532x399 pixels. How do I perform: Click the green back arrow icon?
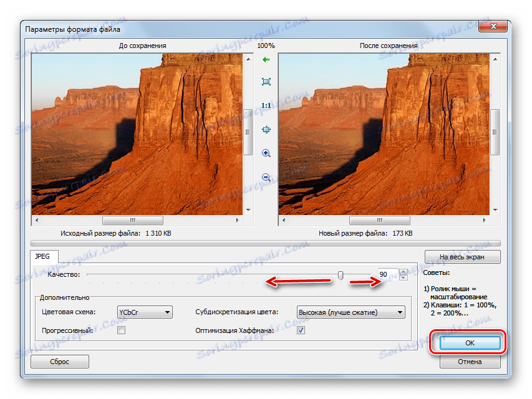click(x=266, y=60)
